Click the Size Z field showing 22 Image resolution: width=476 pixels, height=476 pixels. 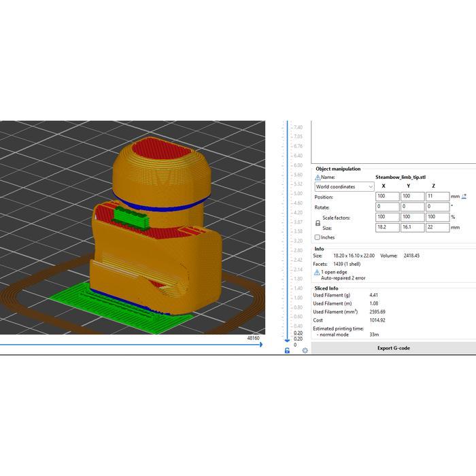click(437, 228)
